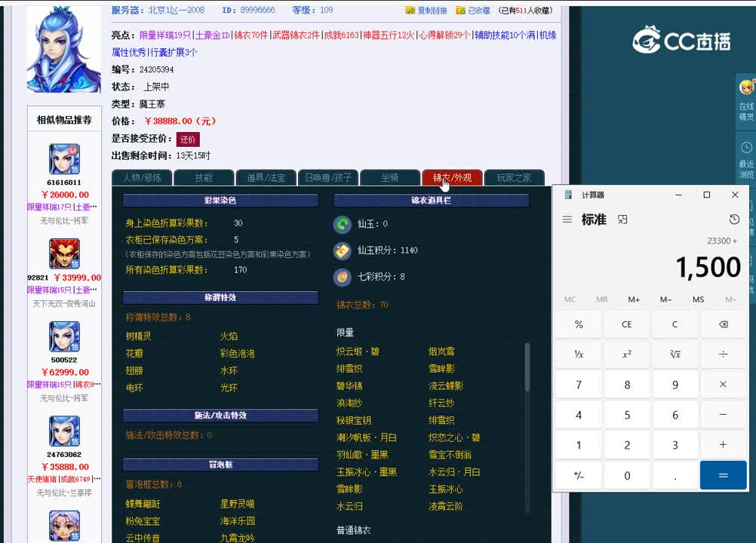The image size is (756, 543).
Task: Switch to the 技能 tab
Action: tap(204, 178)
